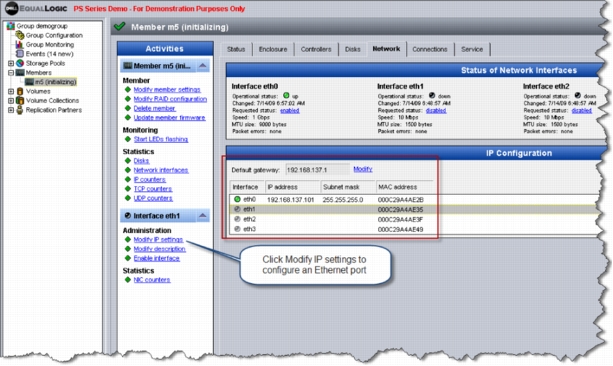Click eth1 requested status disabled link

[x=436, y=111]
